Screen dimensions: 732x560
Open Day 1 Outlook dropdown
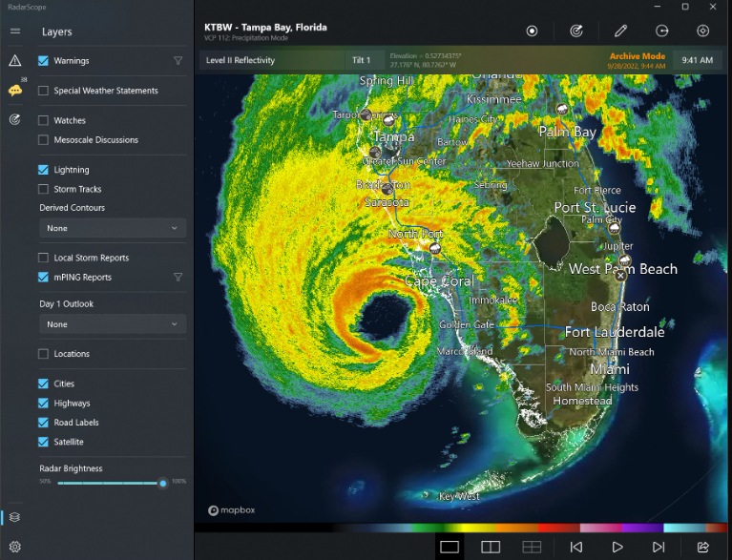tap(113, 324)
